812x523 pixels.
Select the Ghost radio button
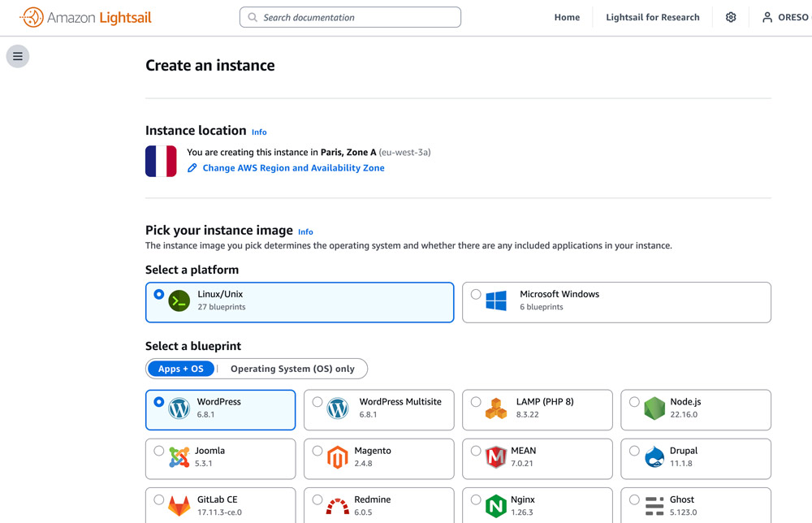(x=634, y=499)
